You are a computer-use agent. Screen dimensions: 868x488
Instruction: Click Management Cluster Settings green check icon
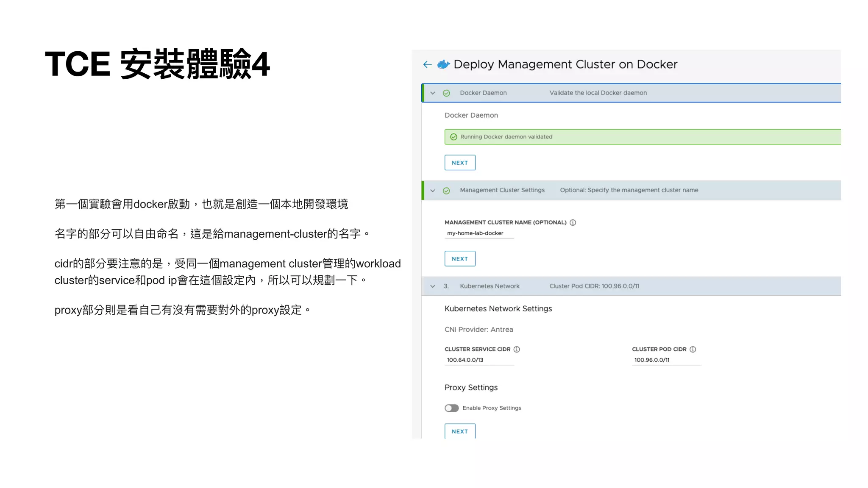point(446,191)
